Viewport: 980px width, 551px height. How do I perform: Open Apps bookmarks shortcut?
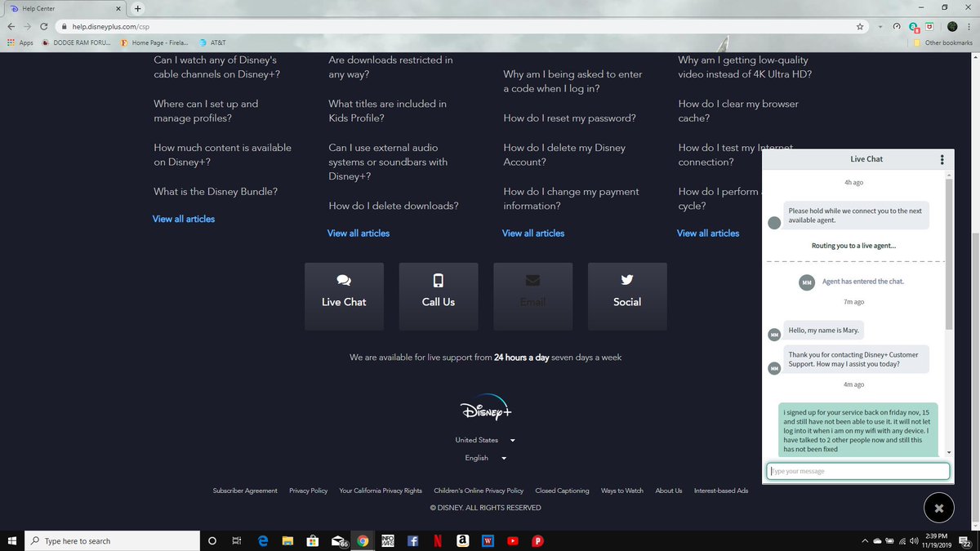coord(20,42)
